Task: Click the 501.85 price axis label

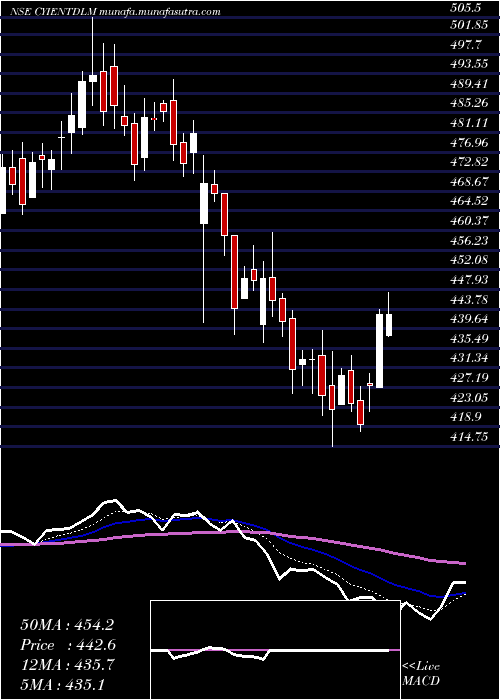Action: tap(469, 25)
